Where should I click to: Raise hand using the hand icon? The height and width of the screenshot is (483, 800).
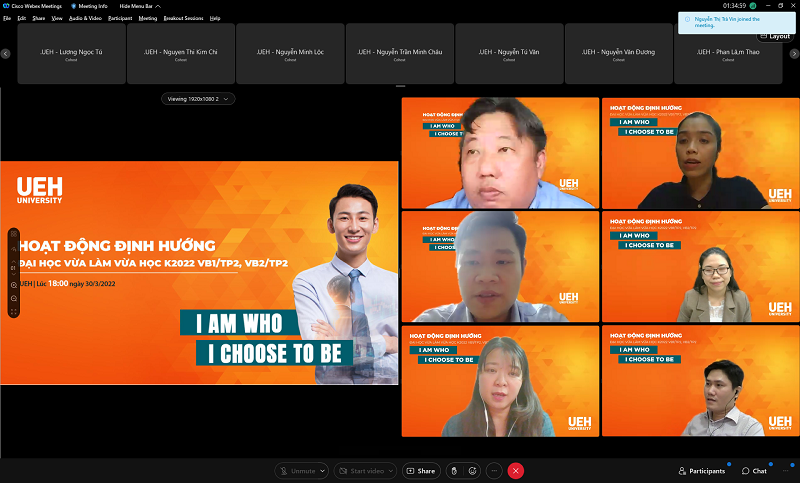pos(454,471)
